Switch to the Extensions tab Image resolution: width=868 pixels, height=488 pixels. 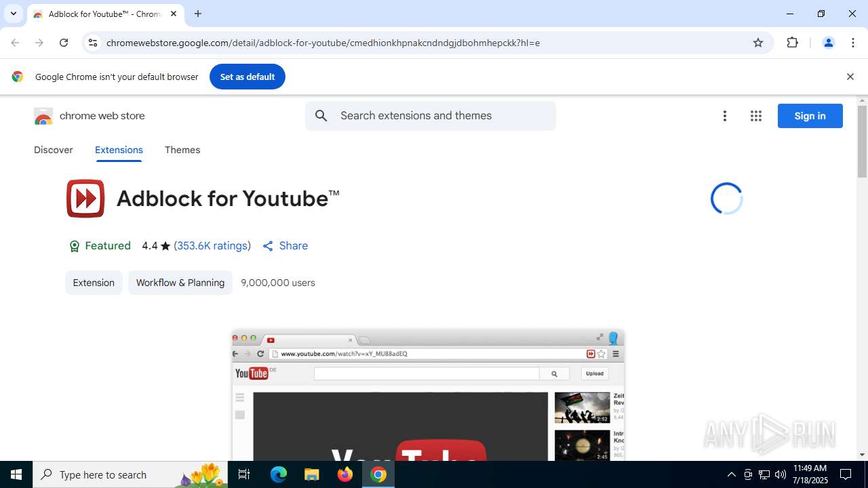[119, 150]
